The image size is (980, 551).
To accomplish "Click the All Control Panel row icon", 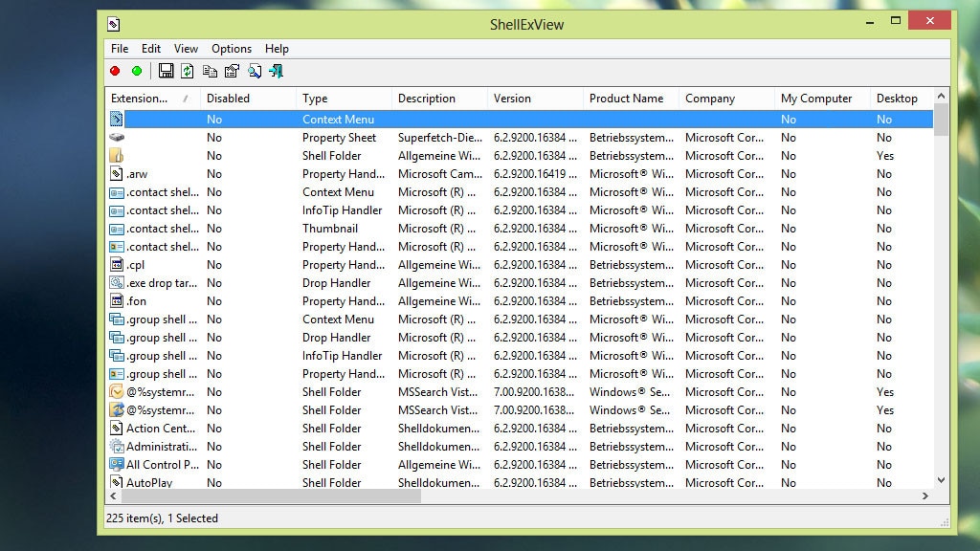I will pyautogui.click(x=117, y=464).
